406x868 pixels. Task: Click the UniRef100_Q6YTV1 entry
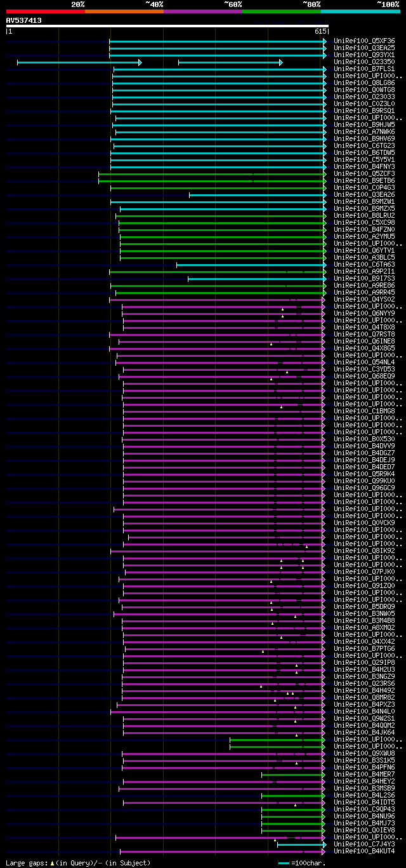(364, 250)
